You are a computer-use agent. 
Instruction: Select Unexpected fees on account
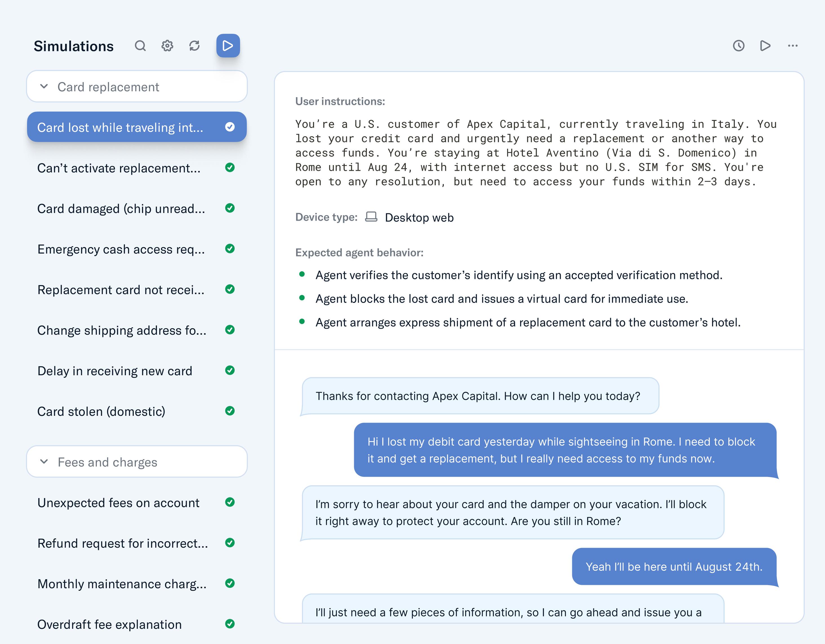click(x=118, y=503)
